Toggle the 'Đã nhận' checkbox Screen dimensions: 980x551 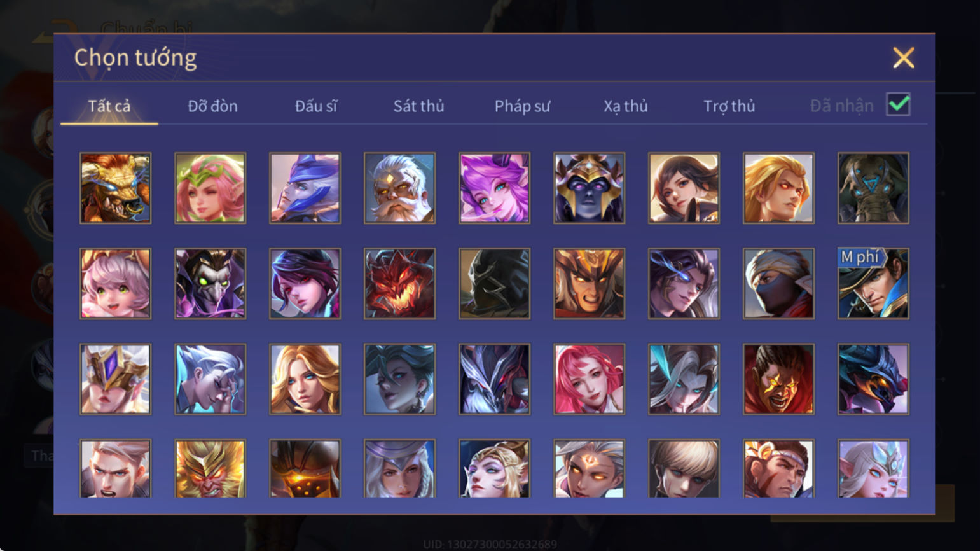pyautogui.click(x=898, y=104)
